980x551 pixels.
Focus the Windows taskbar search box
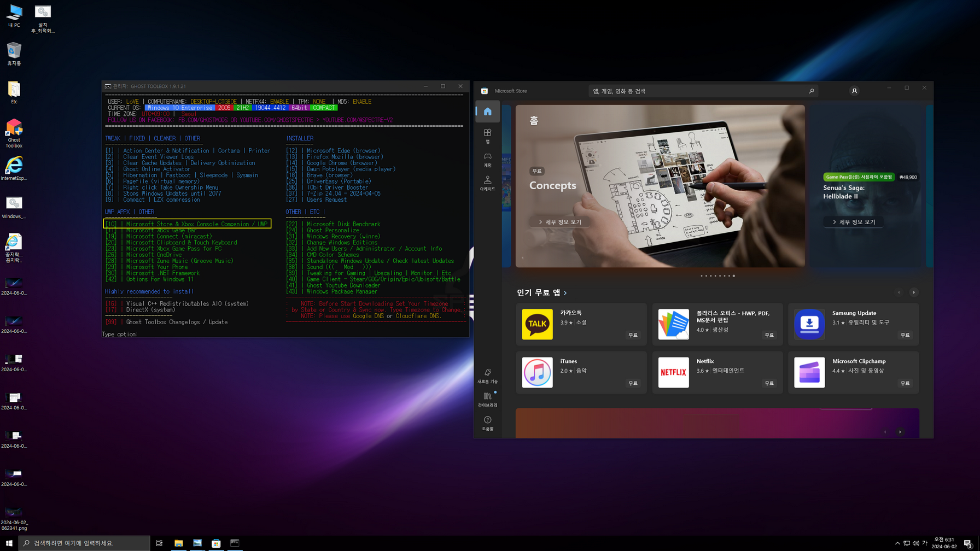[x=84, y=543]
